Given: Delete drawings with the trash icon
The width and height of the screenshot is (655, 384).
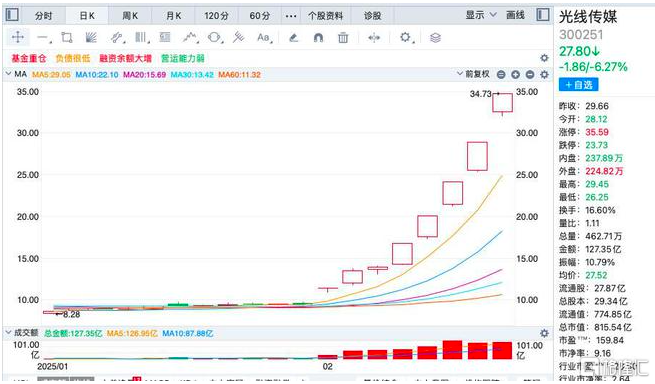Looking at the screenshot, I should [343, 38].
